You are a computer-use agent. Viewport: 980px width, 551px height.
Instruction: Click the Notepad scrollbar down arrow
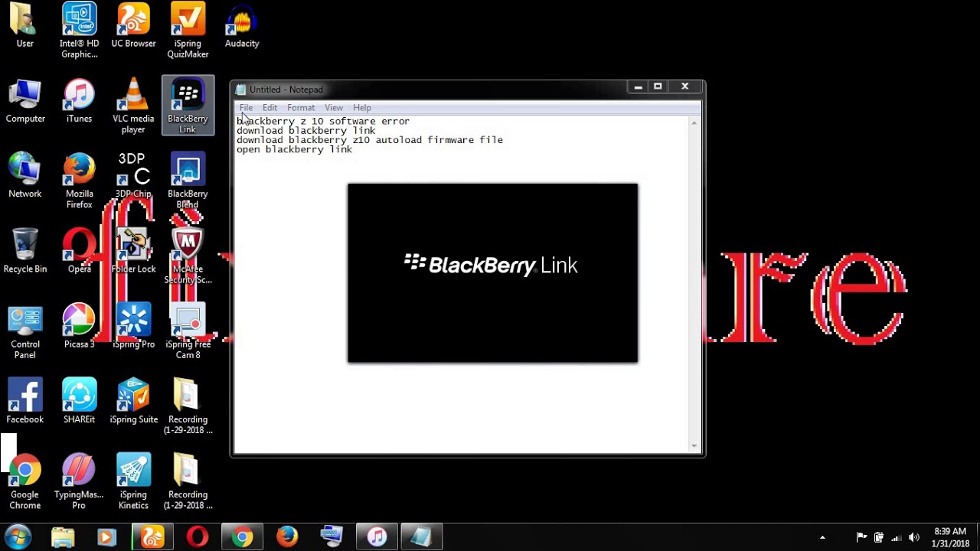[694, 445]
